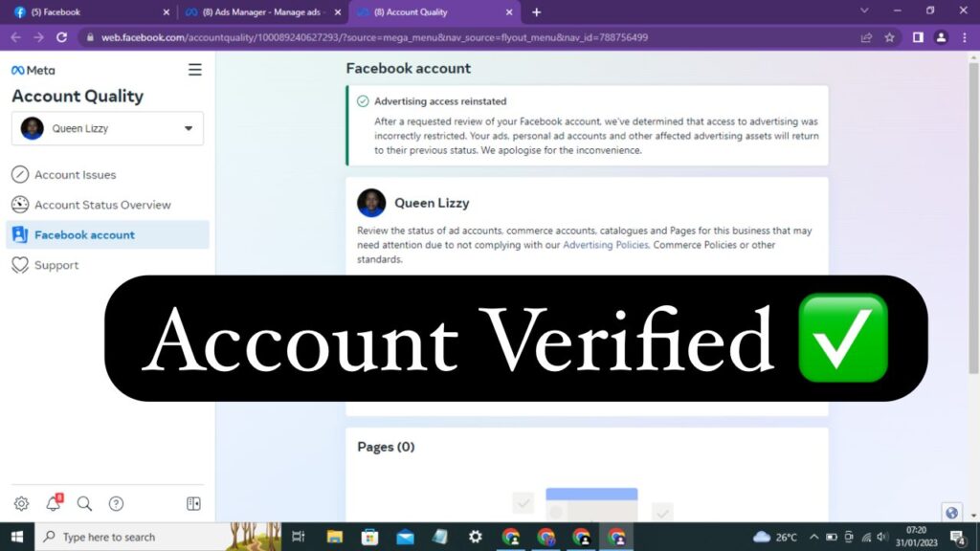Switch to the Ads Manager tab
Viewport: 980px width, 551px height.
point(264,11)
